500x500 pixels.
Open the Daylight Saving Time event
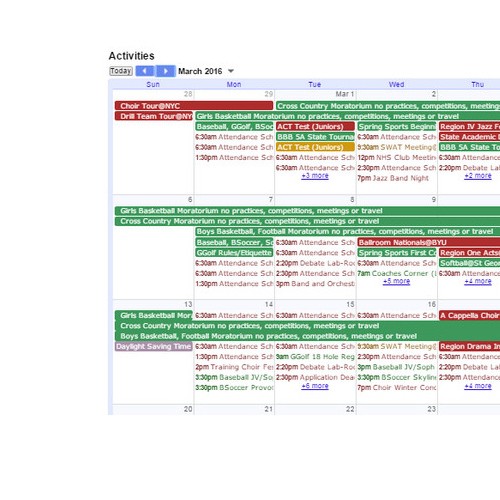(154, 347)
